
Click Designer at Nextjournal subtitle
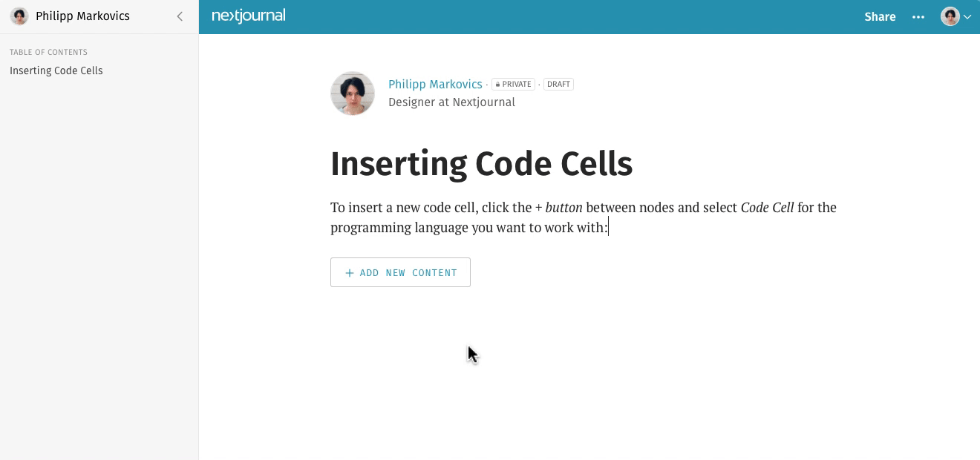coord(451,102)
